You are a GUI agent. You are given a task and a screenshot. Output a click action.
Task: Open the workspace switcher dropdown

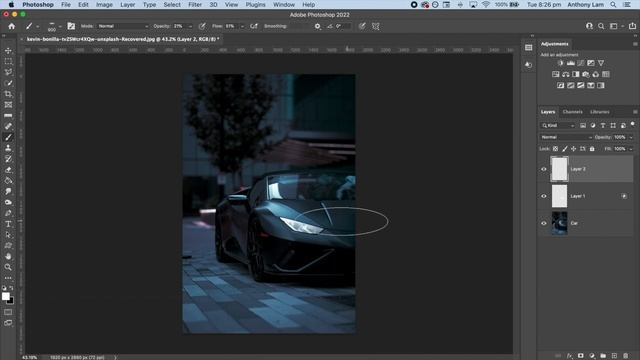616,26
